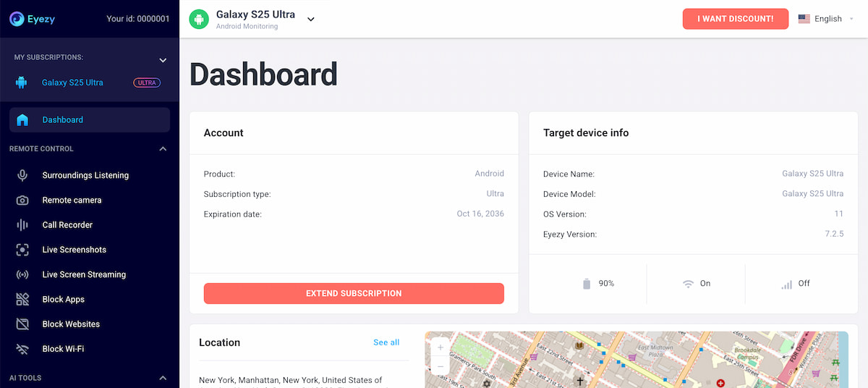868x388 pixels.
Task: Click the Surroundings Listening microphone icon
Action: 22,175
